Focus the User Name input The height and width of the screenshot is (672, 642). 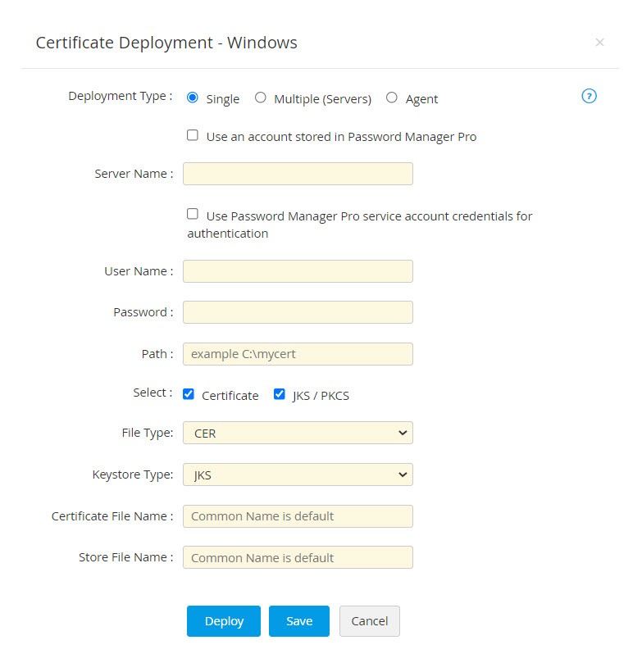pos(298,271)
